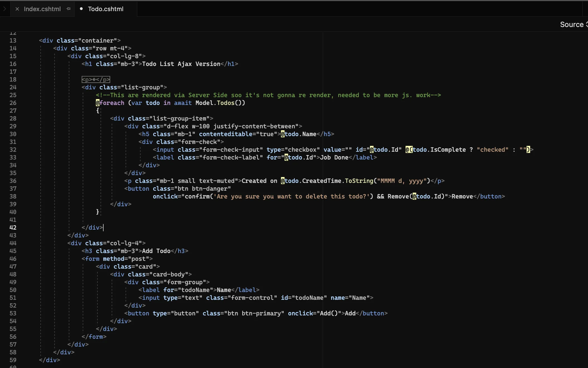
Task: Click line number 42 in the gutter
Action: point(13,227)
